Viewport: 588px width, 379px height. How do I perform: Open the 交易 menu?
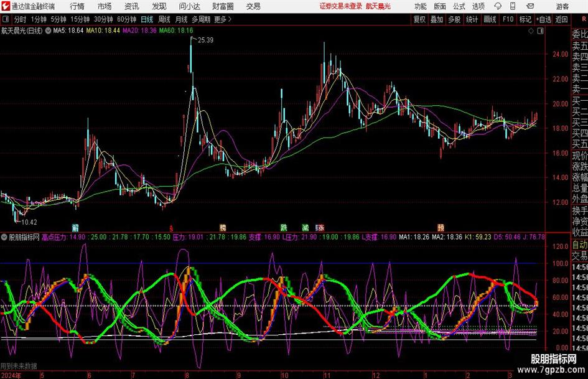[x=253, y=6]
